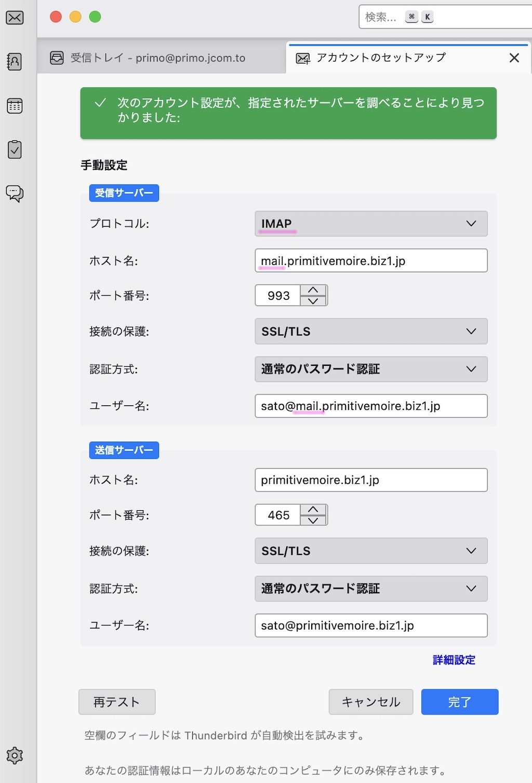
Task: Click the 再テスト button
Action: click(117, 702)
